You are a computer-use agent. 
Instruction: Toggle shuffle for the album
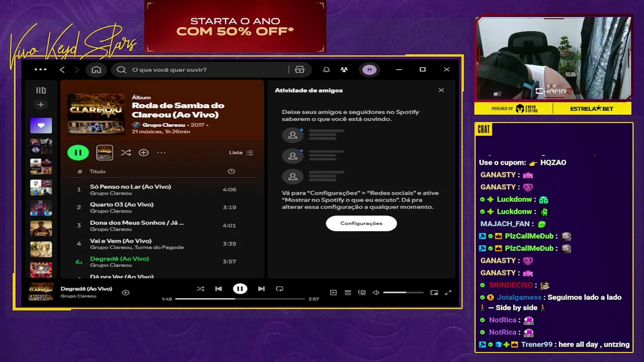(126, 152)
